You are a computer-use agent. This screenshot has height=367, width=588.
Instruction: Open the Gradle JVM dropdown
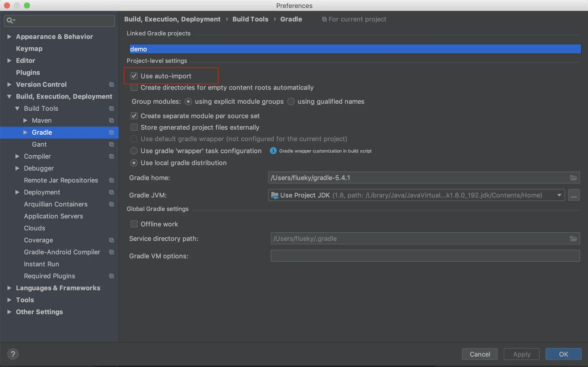(559, 195)
